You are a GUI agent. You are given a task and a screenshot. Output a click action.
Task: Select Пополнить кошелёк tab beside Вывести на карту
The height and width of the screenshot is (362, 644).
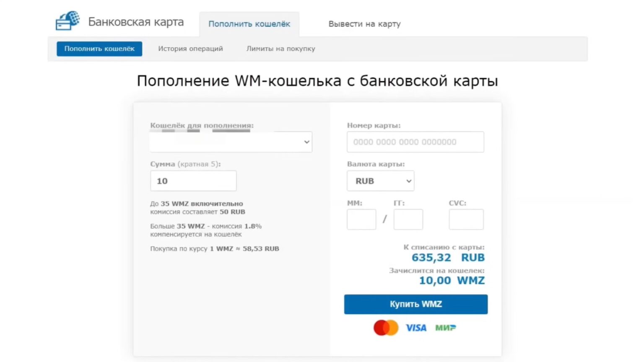[249, 24]
